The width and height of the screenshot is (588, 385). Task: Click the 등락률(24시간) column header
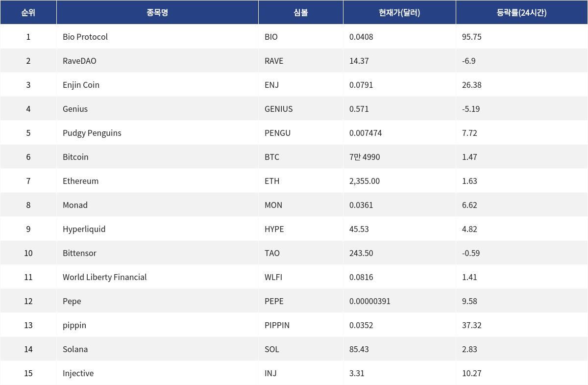[x=521, y=13]
